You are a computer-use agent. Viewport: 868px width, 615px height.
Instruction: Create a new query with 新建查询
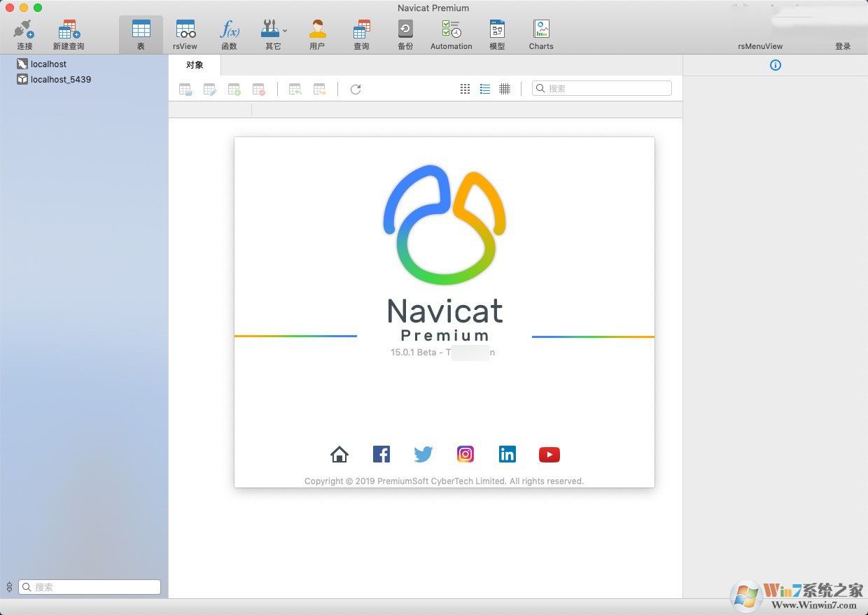(x=68, y=31)
